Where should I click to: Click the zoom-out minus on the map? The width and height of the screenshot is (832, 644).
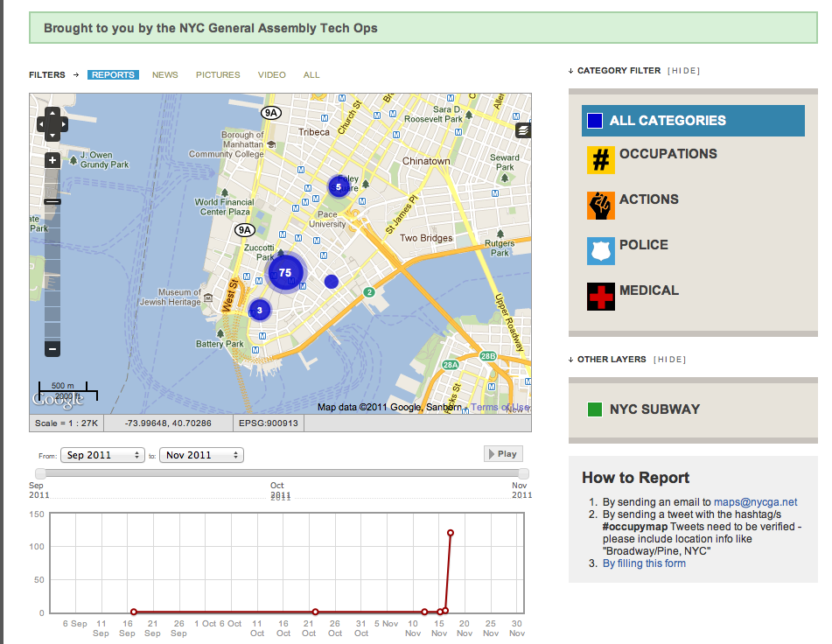[52, 348]
